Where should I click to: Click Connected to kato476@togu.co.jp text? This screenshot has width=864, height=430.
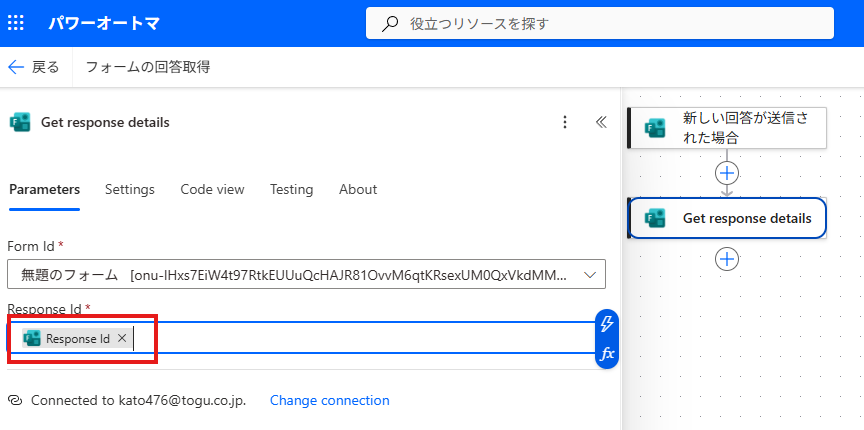138,400
